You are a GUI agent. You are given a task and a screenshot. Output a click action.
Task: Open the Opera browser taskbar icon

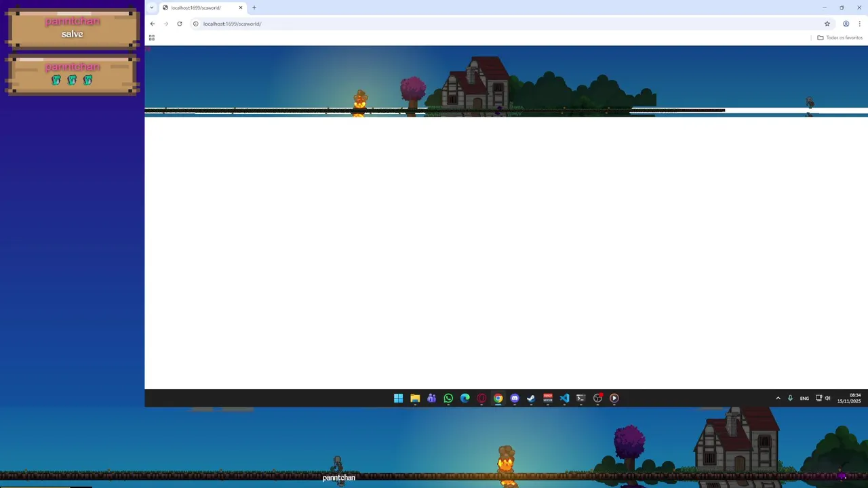[481, 399]
